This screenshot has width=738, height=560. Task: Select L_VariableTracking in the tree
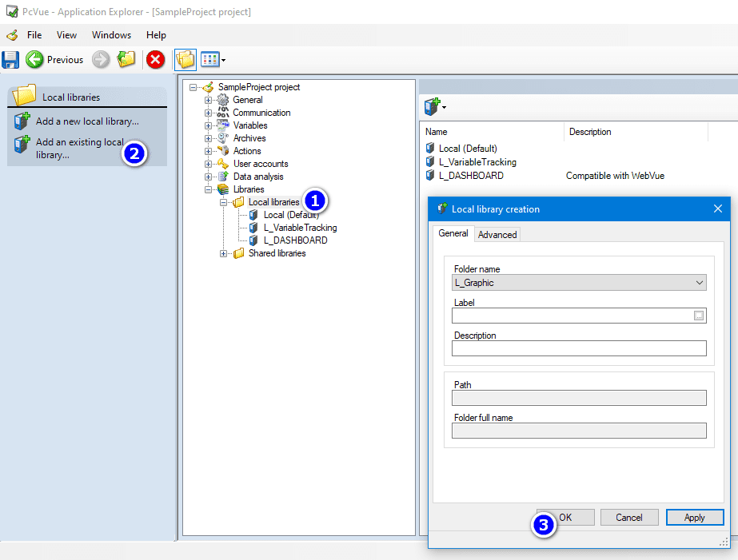point(300,228)
